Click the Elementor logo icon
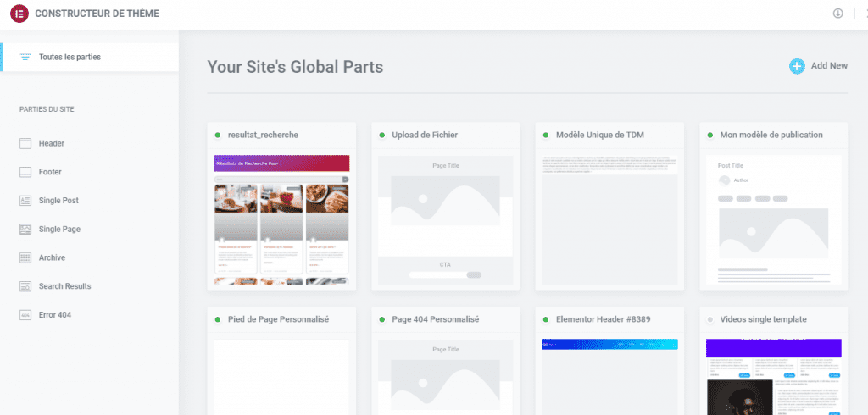The width and height of the screenshot is (868, 415). [19, 14]
